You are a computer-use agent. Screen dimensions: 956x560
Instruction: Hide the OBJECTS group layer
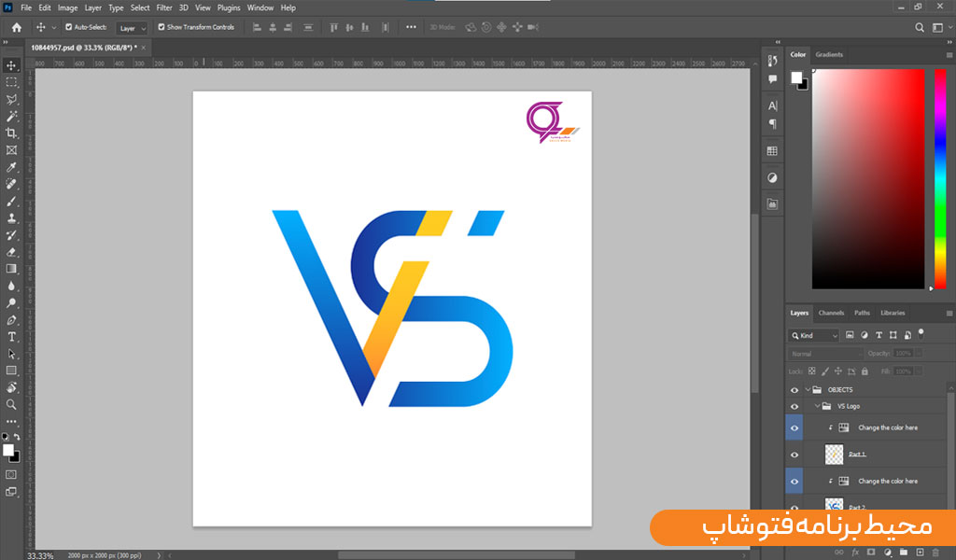pyautogui.click(x=794, y=390)
